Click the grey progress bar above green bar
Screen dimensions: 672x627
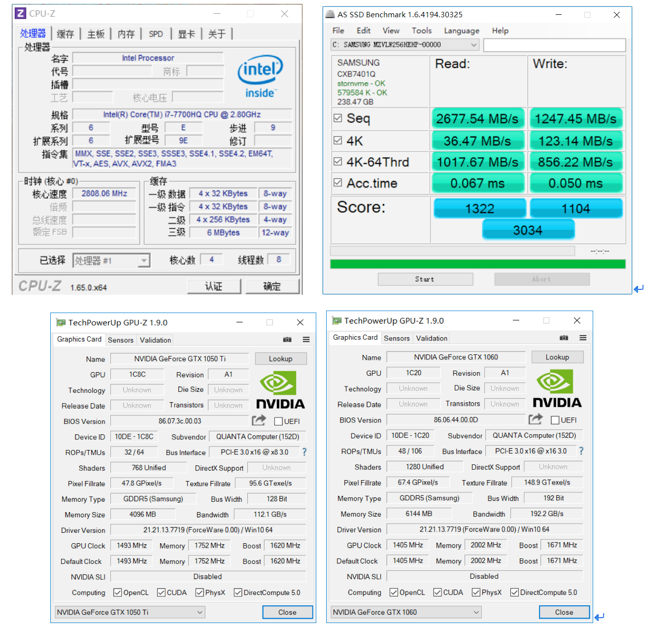coord(452,251)
